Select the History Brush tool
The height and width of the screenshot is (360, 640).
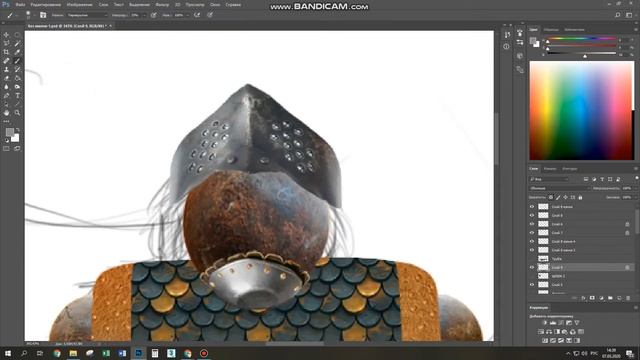(17, 69)
